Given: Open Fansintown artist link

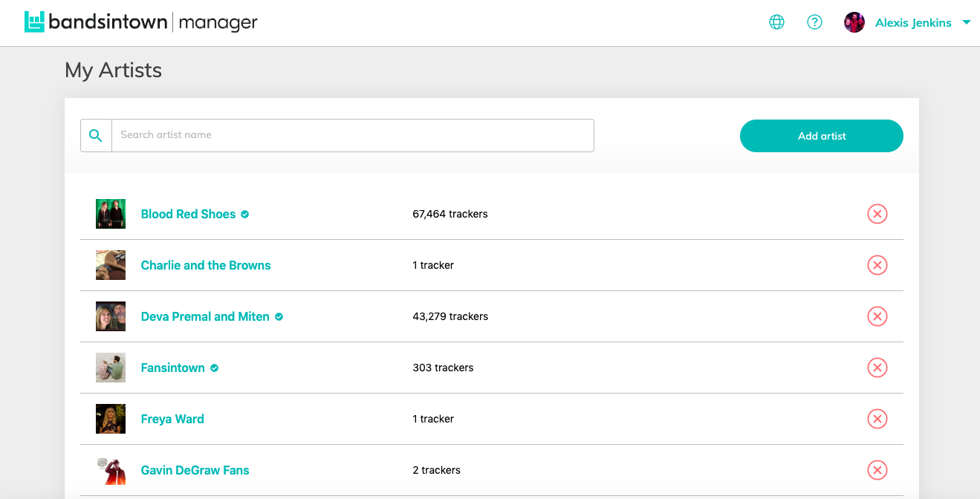Looking at the screenshot, I should click(173, 368).
